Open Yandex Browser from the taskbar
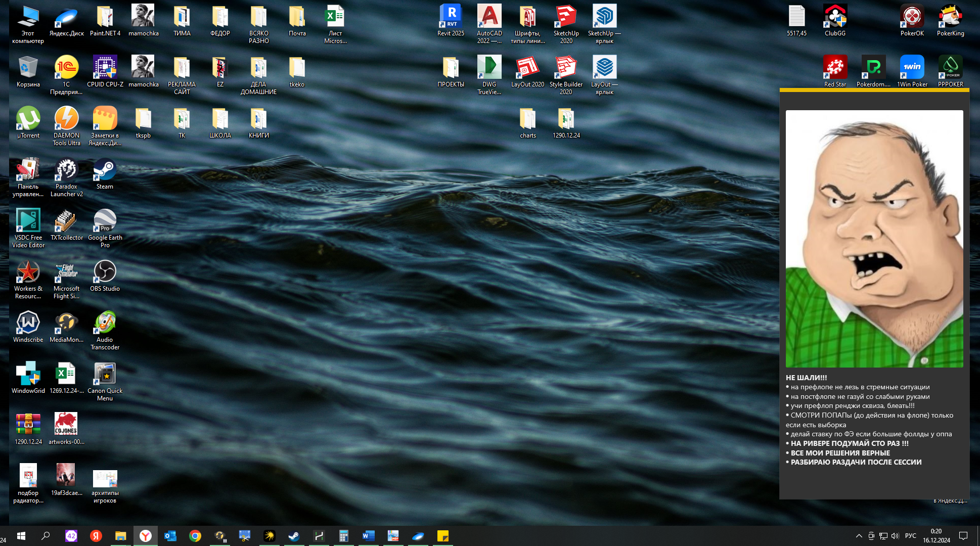 tap(145, 536)
